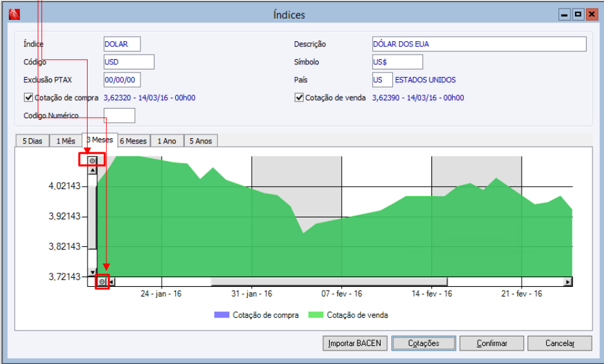Viewport: 604px width, 364px height.
Task: Toggle the Cotação de compra checkbox
Action: tap(28, 97)
